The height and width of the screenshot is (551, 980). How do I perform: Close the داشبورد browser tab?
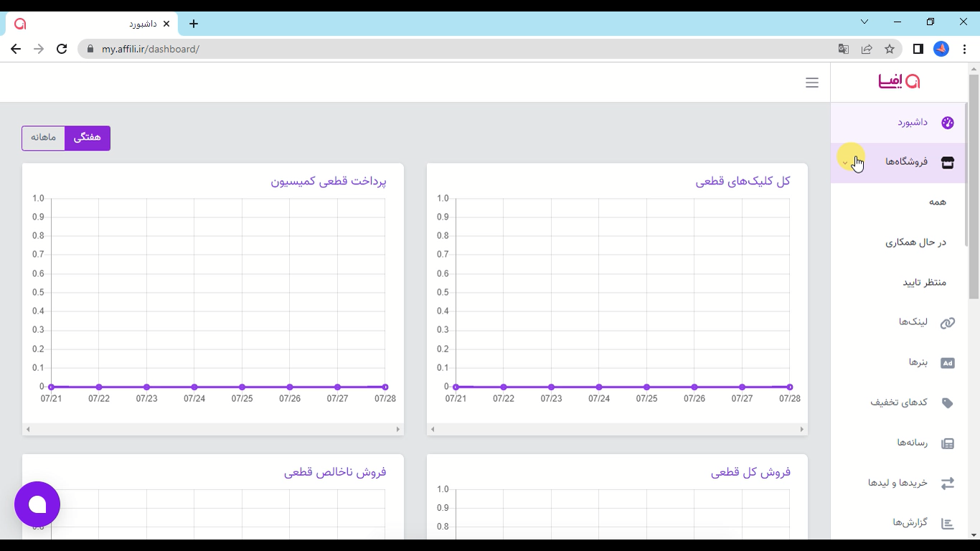tap(167, 24)
